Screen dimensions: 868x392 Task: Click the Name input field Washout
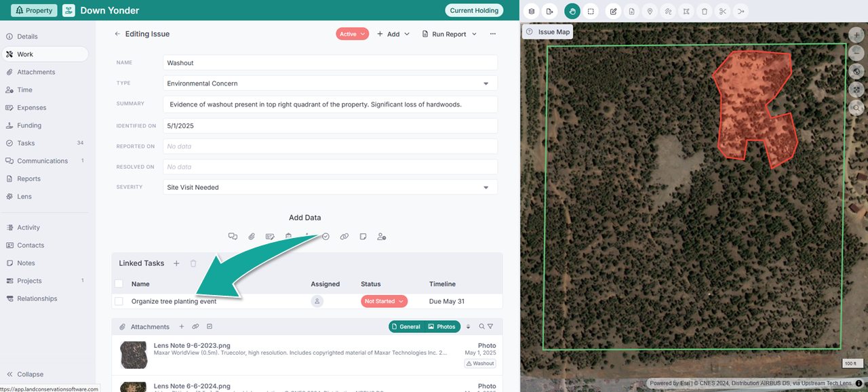[330, 62]
